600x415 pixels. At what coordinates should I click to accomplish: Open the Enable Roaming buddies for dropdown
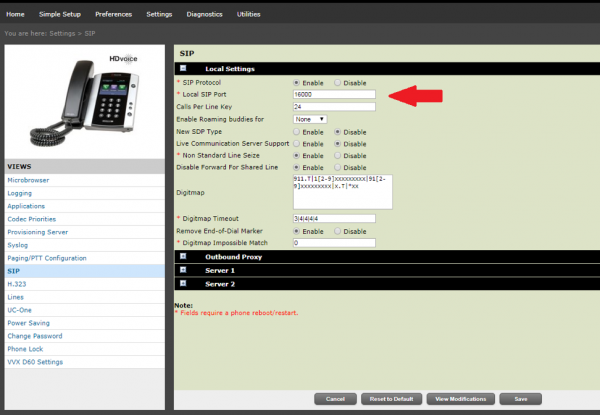click(x=310, y=119)
